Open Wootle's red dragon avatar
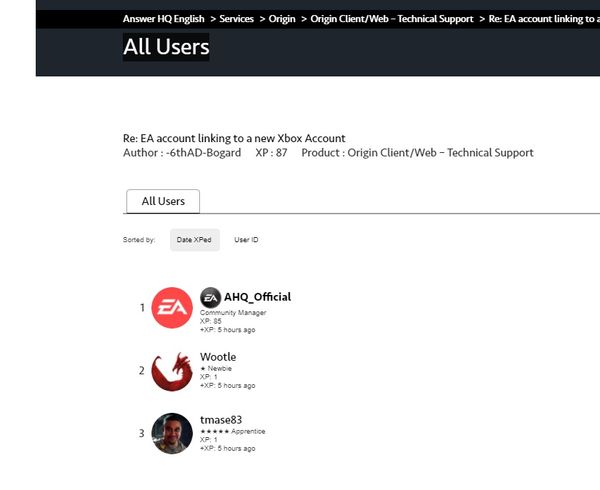The height and width of the screenshot is (490, 600). coord(172,371)
